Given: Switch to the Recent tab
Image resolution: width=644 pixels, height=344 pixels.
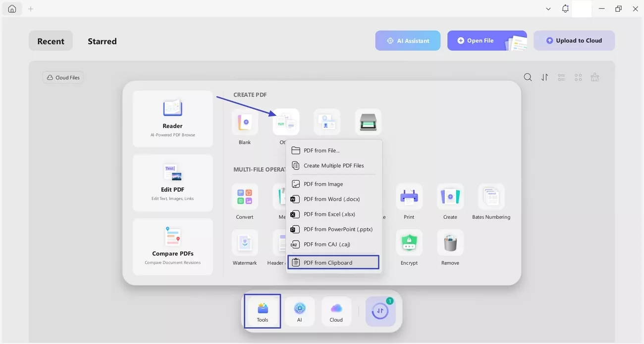Looking at the screenshot, I should click(51, 41).
